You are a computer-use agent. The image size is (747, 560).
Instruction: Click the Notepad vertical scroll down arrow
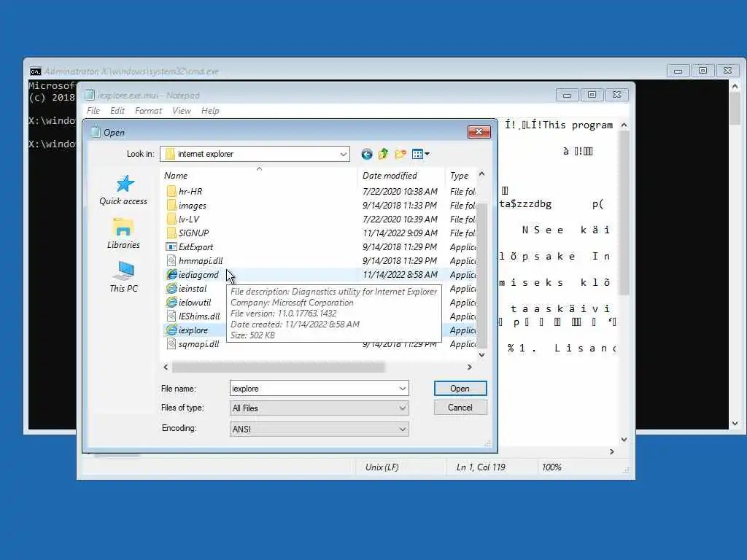624,440
